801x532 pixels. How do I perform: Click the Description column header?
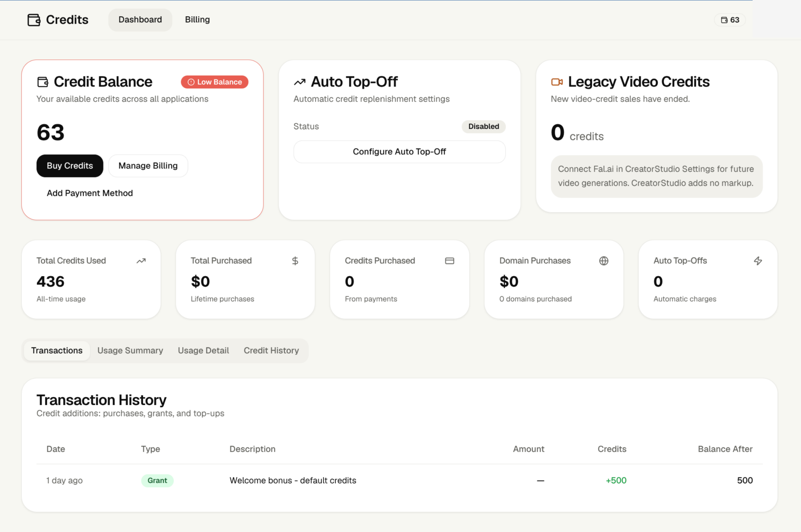click(252, 449)
